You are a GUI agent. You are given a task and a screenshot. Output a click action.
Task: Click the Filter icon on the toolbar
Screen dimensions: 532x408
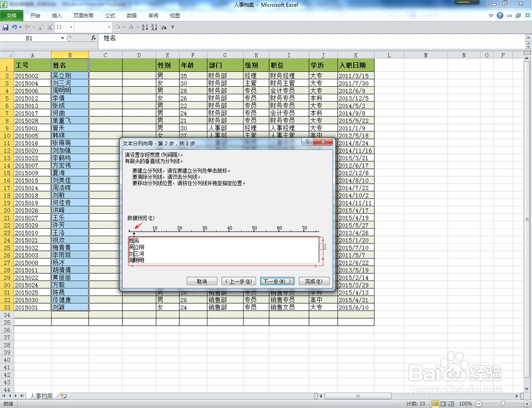pos(163,27)
